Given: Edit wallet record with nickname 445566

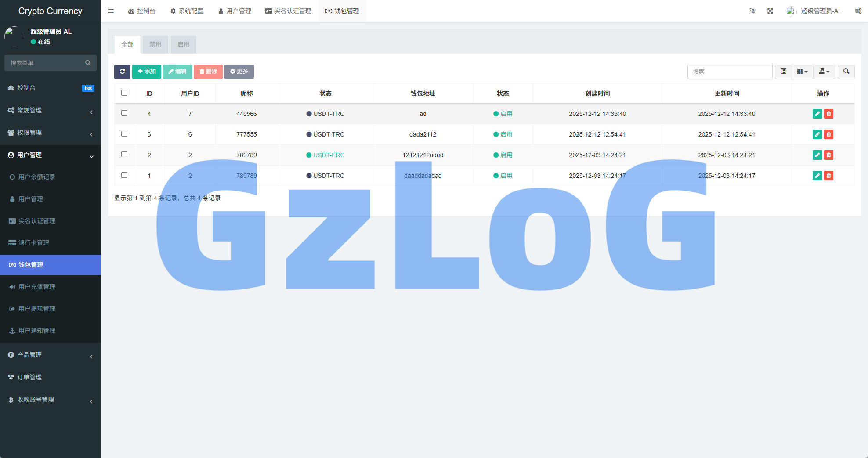Looking at the screenshot, I should coord(817,113).
